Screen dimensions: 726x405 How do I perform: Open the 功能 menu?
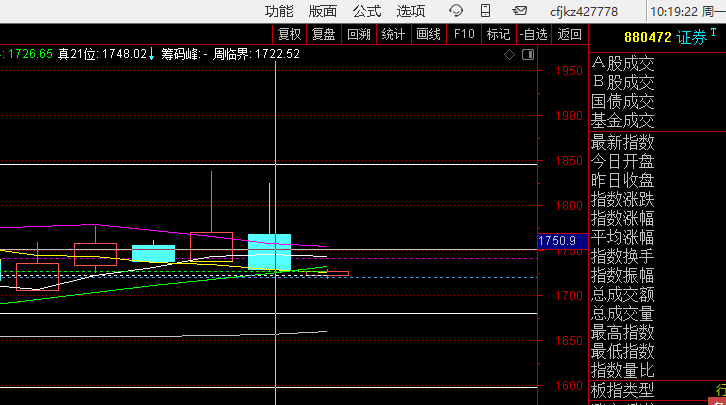click(279, 11)
